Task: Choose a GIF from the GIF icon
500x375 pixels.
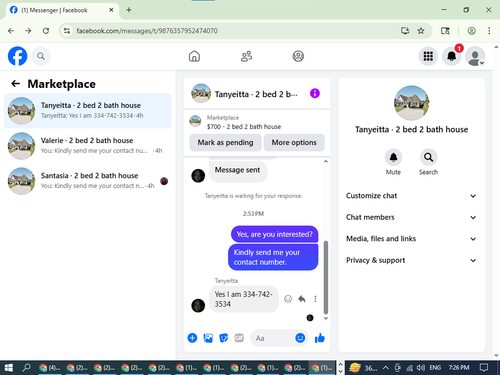Action: (239, 338)
